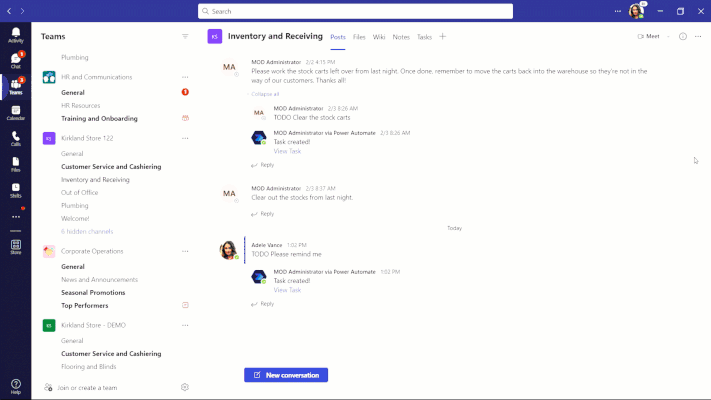Image resolution: width=711 pixels, height=400 pixels.
Task: Open View Task link from 1:02 PM message
Action: 287,290
